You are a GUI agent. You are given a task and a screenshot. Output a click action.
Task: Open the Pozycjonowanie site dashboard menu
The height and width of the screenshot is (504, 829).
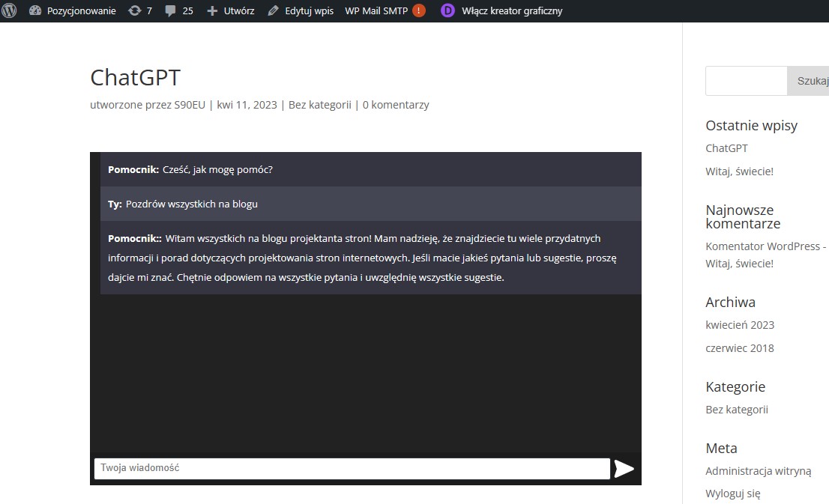pos(73,10)
